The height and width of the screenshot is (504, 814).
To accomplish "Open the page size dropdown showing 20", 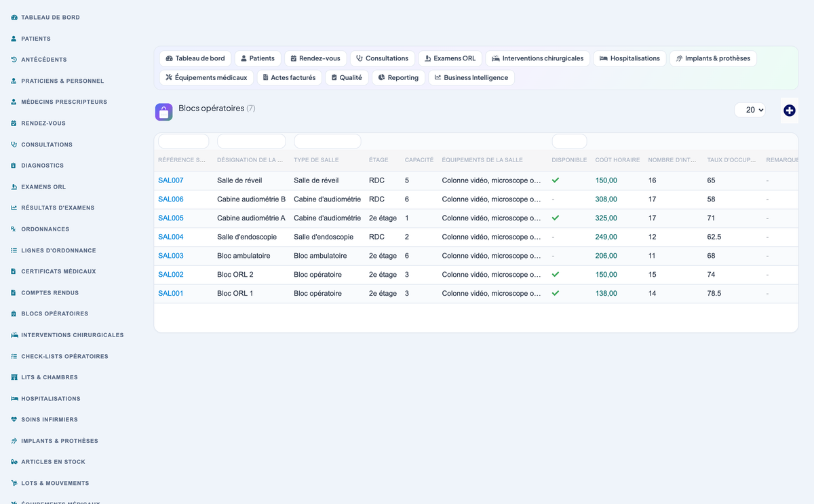I will click(750, 110).
